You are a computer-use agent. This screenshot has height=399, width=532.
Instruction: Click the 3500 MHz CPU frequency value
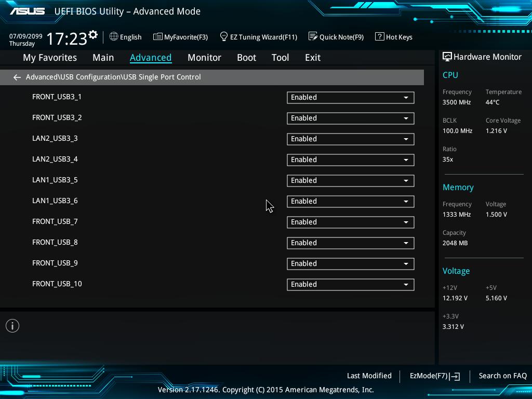click(456, 102)
